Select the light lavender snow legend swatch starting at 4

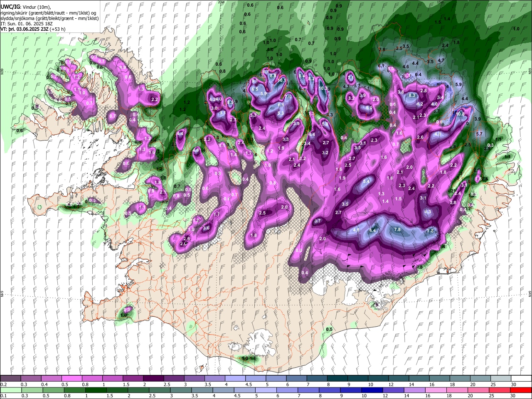[235, 379]
